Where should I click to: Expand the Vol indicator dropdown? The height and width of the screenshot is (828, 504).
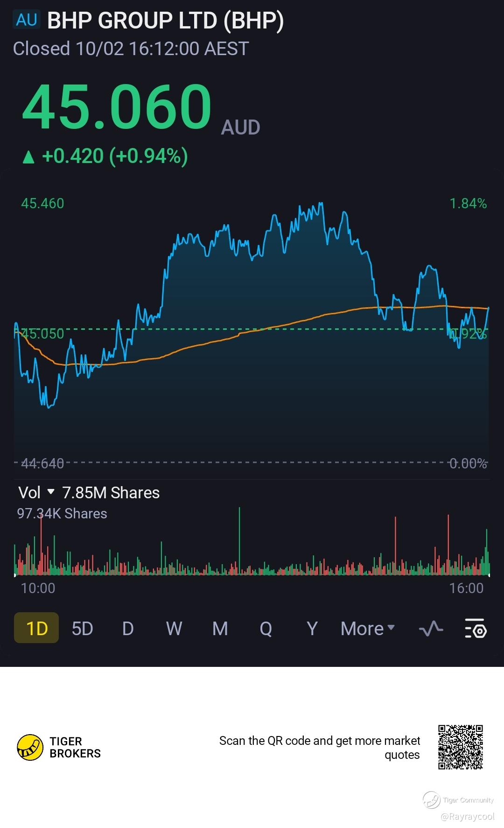click(36, 492)
